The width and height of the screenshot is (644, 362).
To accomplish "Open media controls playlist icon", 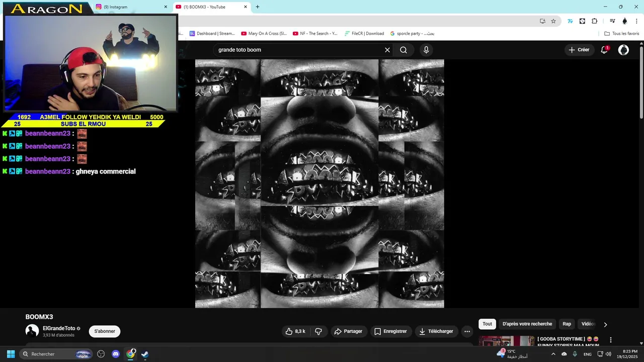I will (612, 21).
